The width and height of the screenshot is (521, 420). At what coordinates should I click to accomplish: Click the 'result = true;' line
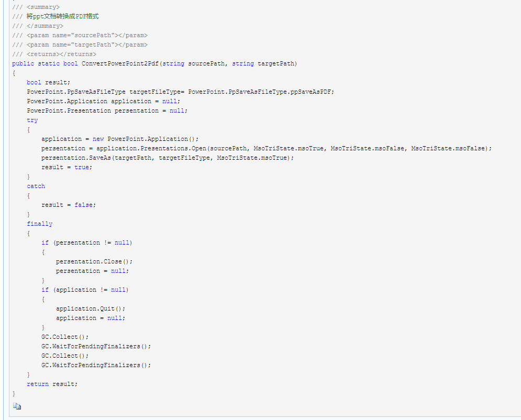point(67,167)
